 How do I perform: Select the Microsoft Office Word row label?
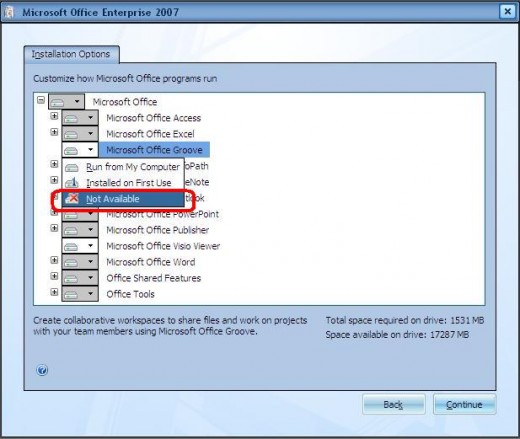click(151, 262)
